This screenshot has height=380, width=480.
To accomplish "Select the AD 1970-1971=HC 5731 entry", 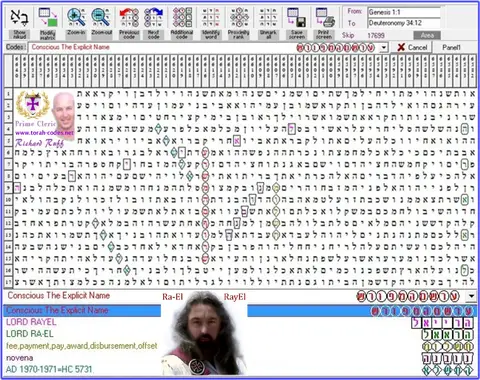I will [x=49, y=369].
